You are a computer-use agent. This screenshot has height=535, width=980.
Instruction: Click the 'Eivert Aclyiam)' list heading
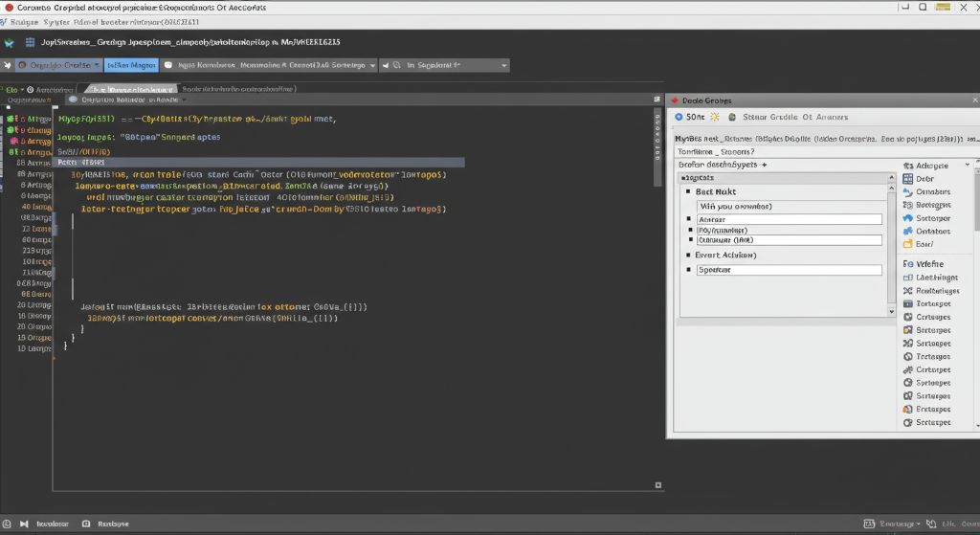click(x=725, y=255)
